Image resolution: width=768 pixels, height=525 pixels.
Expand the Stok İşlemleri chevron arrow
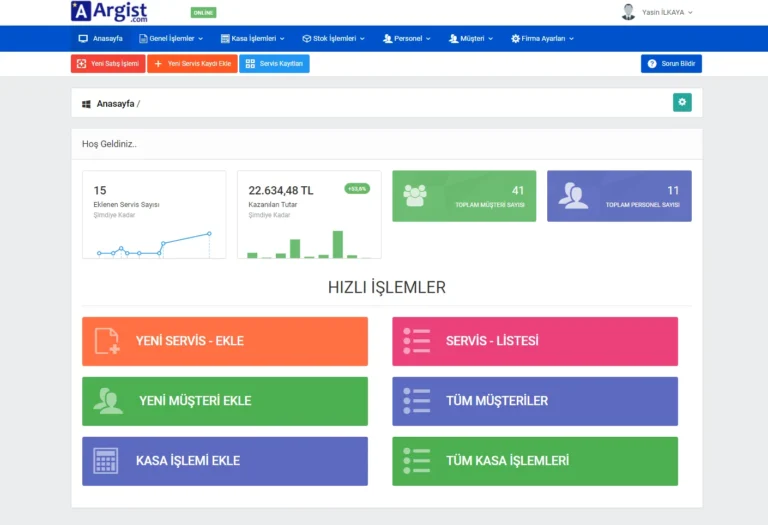pos(362,39)
